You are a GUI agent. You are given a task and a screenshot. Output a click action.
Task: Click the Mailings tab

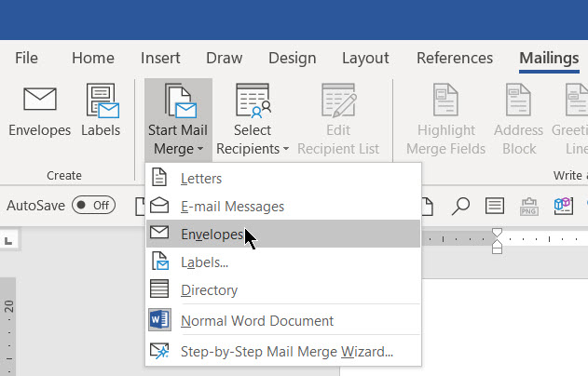[549, 58]
